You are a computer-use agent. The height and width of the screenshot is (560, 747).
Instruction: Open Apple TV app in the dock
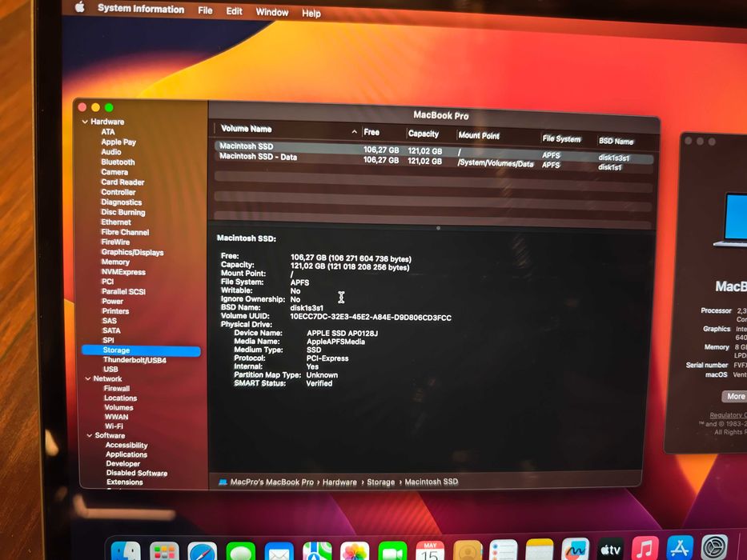tap(610, 549)
